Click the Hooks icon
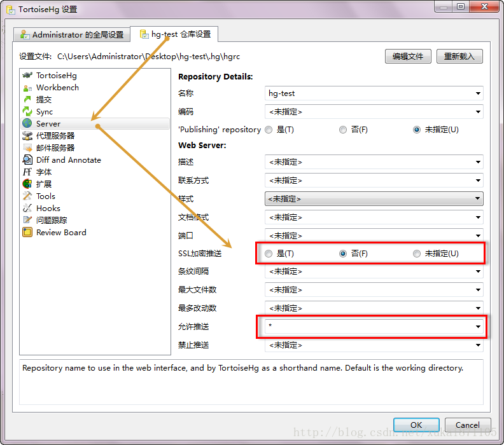 pos(27,209)
